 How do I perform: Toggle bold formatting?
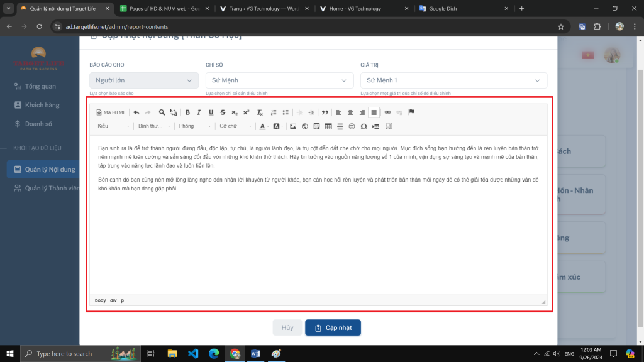187,112
